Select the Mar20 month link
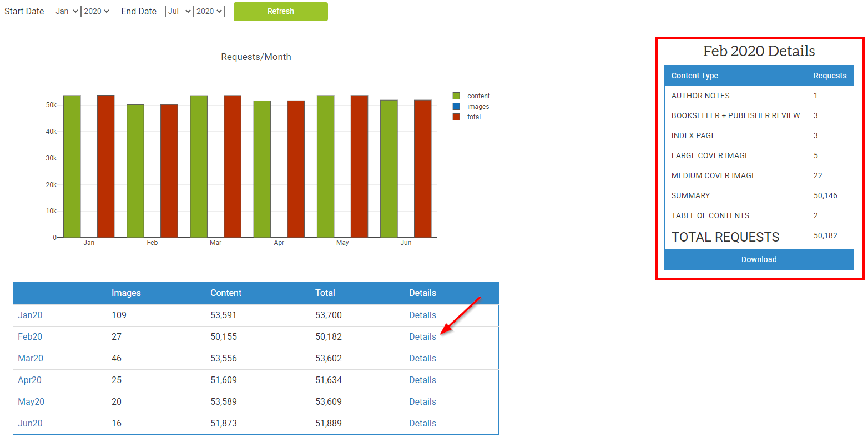Image resolution: width=868 pixels, height=442 pixels. click(31, 358)
